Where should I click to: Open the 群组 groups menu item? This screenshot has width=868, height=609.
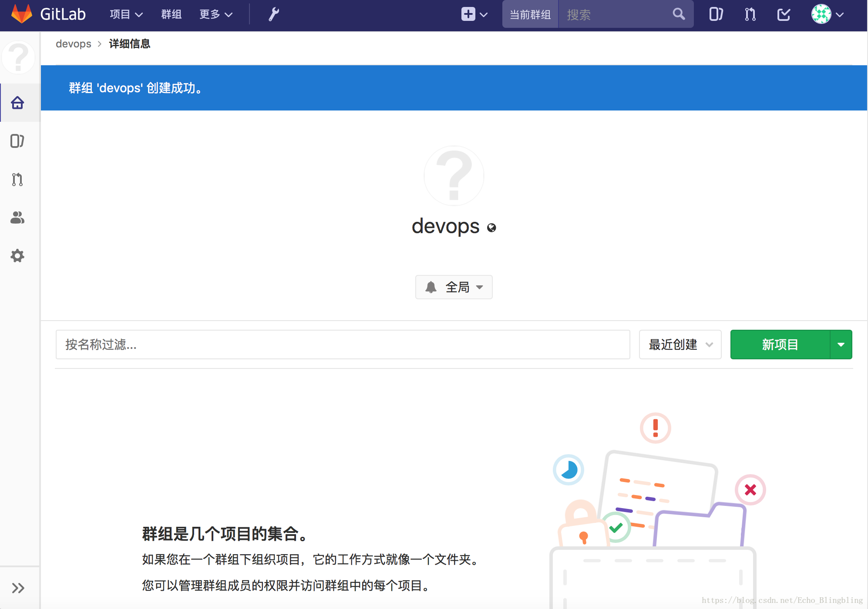click(x=172, y=14)
